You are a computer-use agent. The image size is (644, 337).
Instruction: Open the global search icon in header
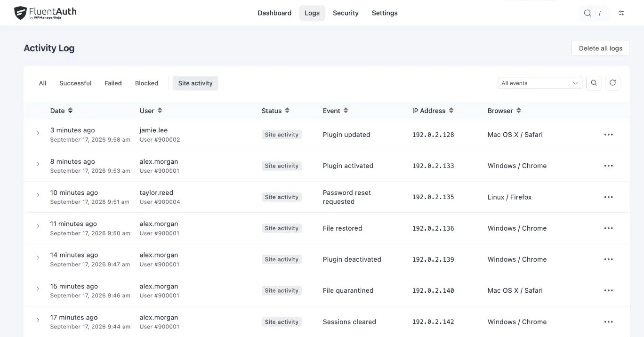pos(588,13)
